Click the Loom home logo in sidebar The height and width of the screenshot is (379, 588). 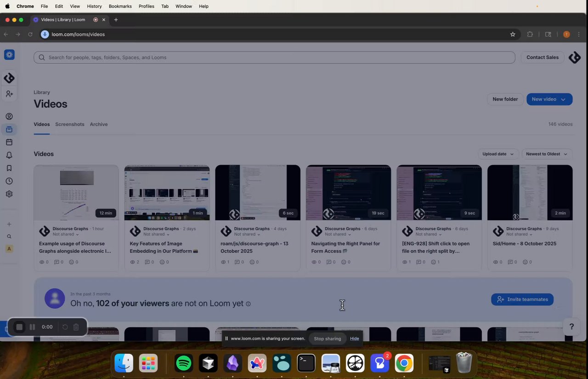coord(9,55)
